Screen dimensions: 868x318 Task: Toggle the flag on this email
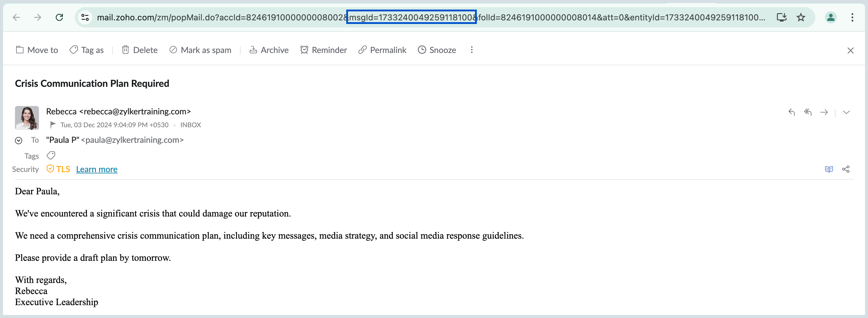(53, 125)
